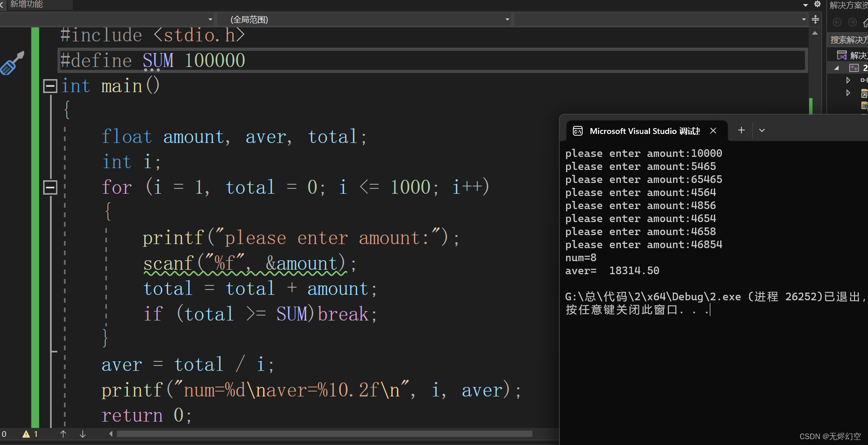
Task: Click the SUM macro name in #define
Action: pyautogui.click(x=158, y=60)
